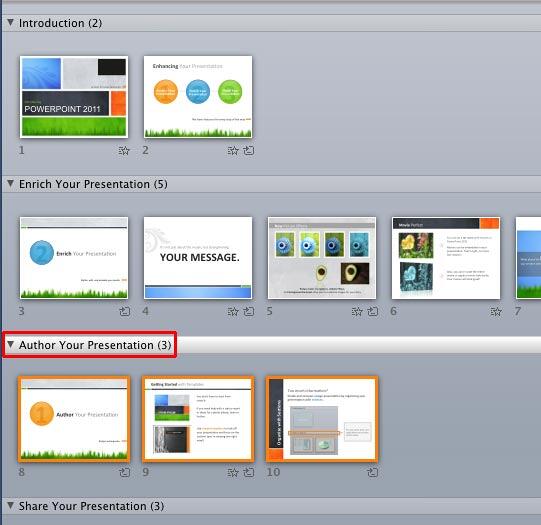Viewport: 541px width, 525px height.
Task: Click the transition icon under slide 10
Action: point(373,472)
